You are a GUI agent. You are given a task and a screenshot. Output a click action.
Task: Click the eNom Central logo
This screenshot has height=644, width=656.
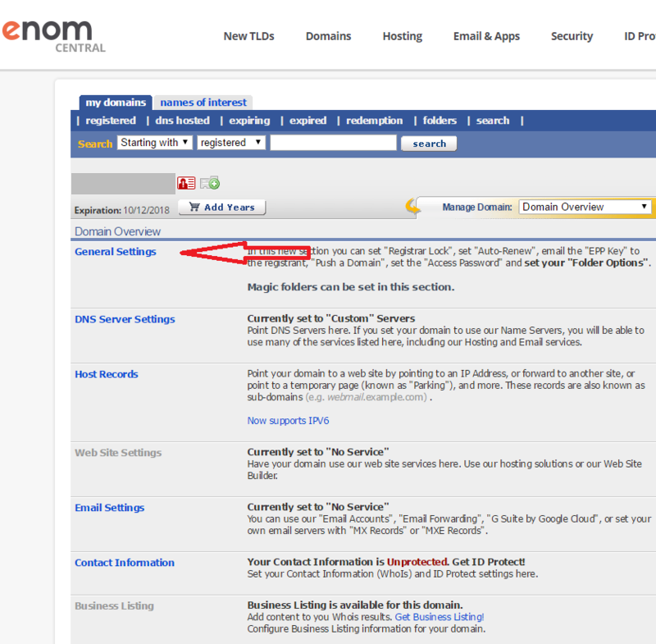click(x=53, y=34)
